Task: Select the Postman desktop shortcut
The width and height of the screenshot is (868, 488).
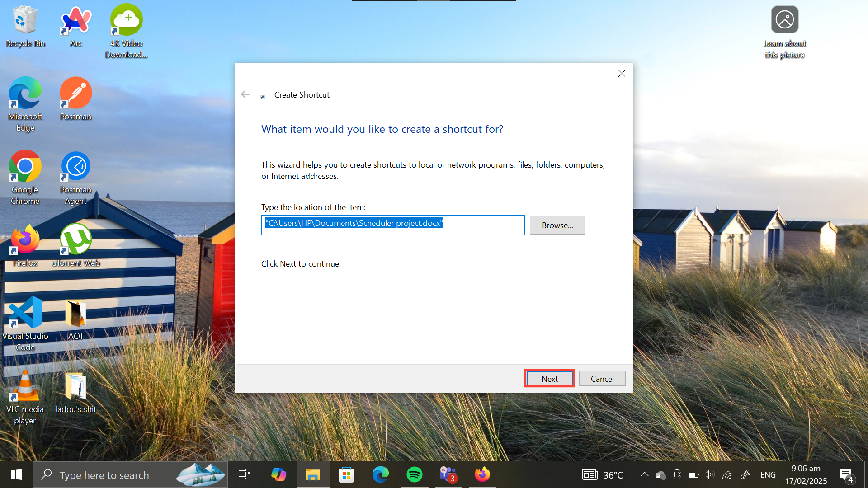Action: coord(76,99)
